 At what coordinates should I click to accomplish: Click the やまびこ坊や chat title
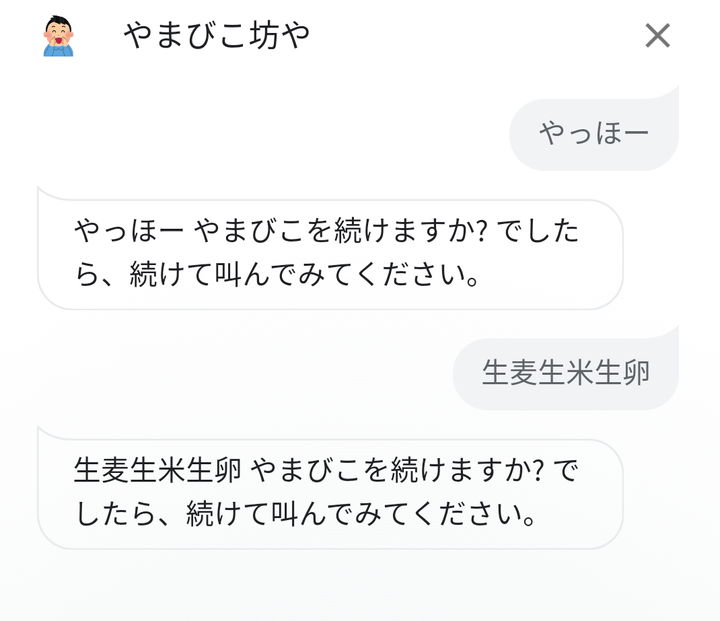(217, 36)
